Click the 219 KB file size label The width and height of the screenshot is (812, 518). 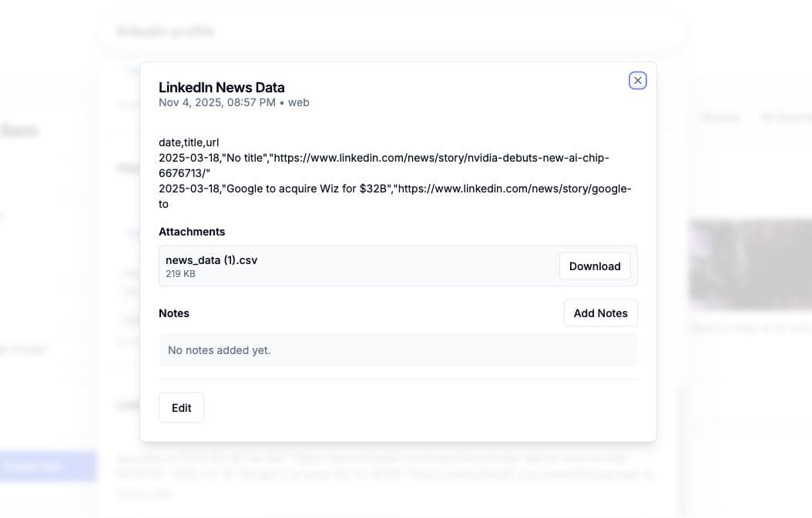(x=180, y=273)
